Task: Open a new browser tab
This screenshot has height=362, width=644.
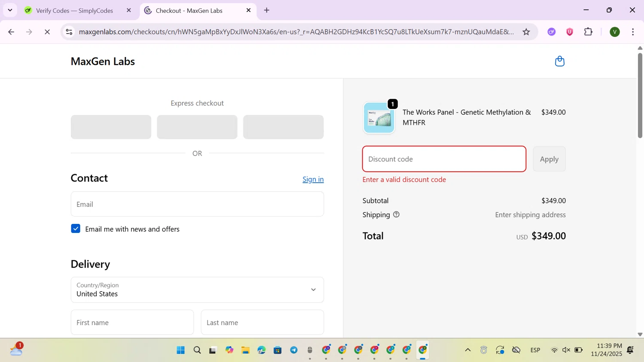Action: tap(267, 10)
